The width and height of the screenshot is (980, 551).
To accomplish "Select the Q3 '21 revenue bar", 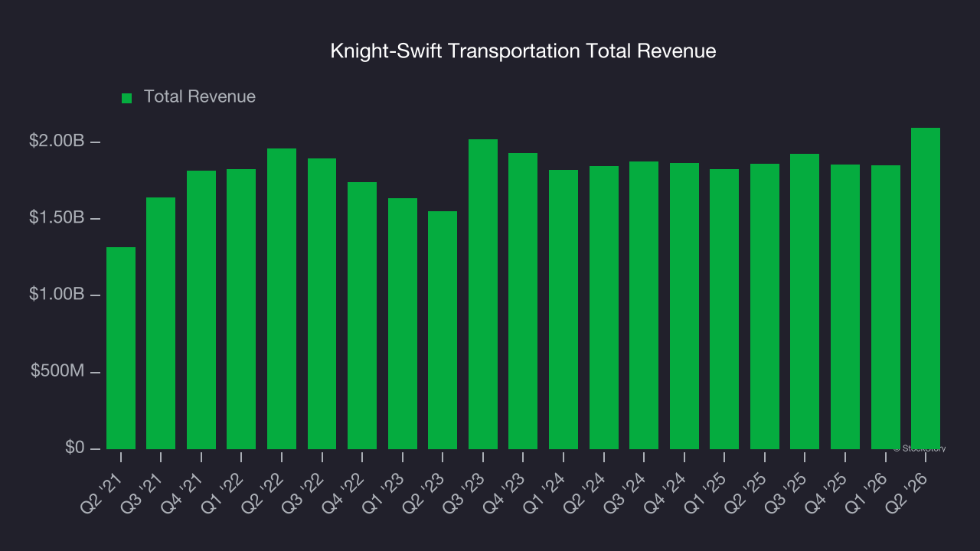I will (x=161, y=323).
